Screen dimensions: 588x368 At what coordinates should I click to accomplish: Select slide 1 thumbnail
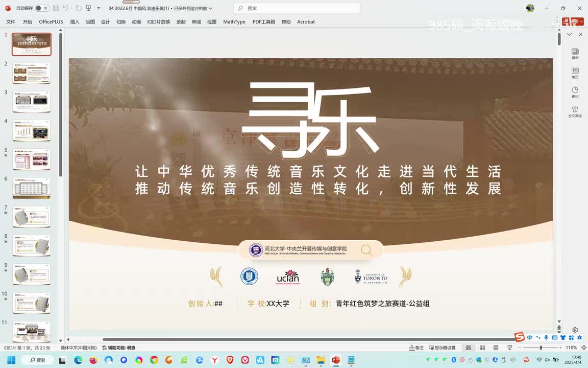point(32,44)
